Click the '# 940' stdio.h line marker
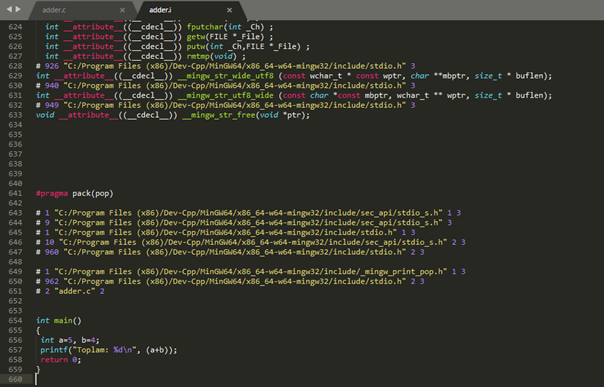 coord(225,85)
